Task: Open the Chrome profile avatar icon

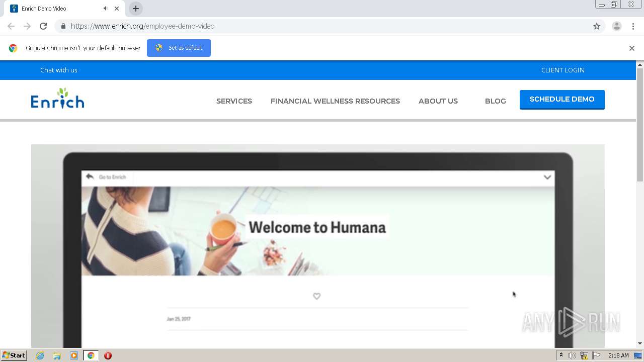Action: coord(617,26)
